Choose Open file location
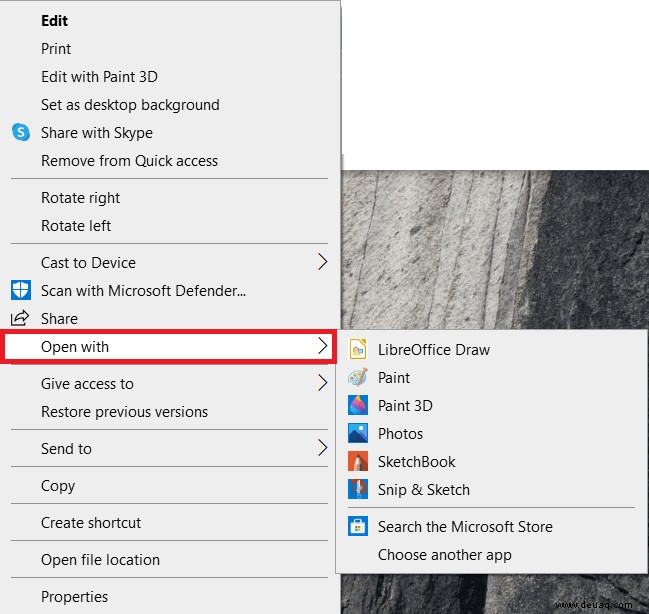 (x=170, y=560)
